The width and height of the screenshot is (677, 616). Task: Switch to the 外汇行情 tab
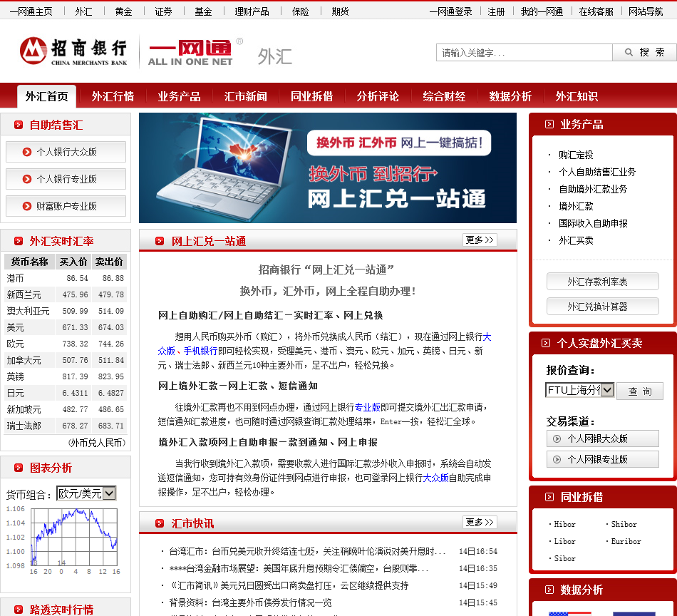113,96
